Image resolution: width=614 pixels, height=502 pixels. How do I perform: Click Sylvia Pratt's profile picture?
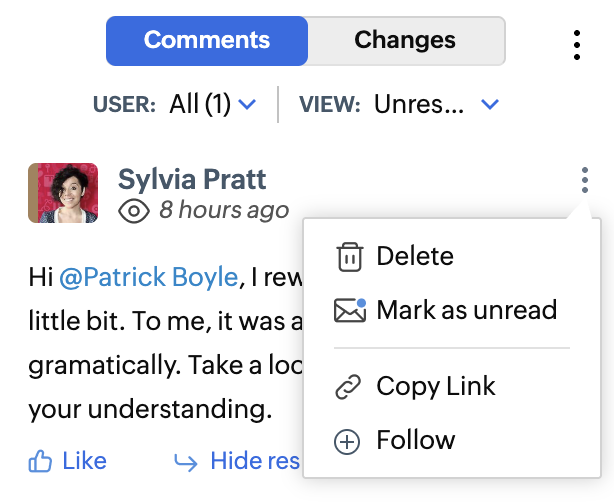(x=63, y=193)
